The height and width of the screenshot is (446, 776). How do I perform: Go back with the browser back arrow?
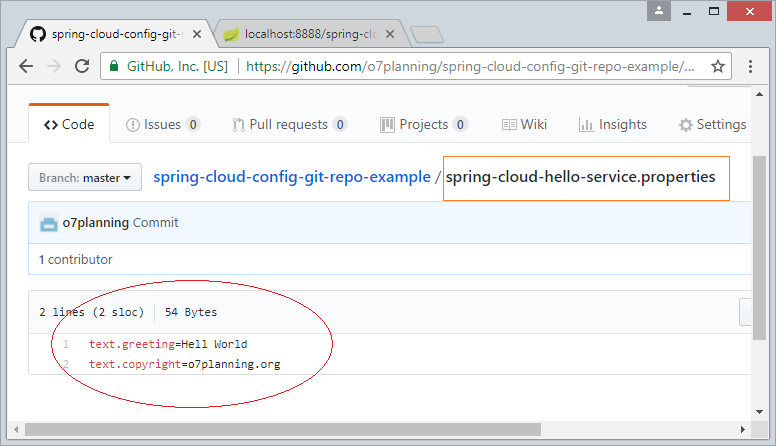click(x=26, y=66)
